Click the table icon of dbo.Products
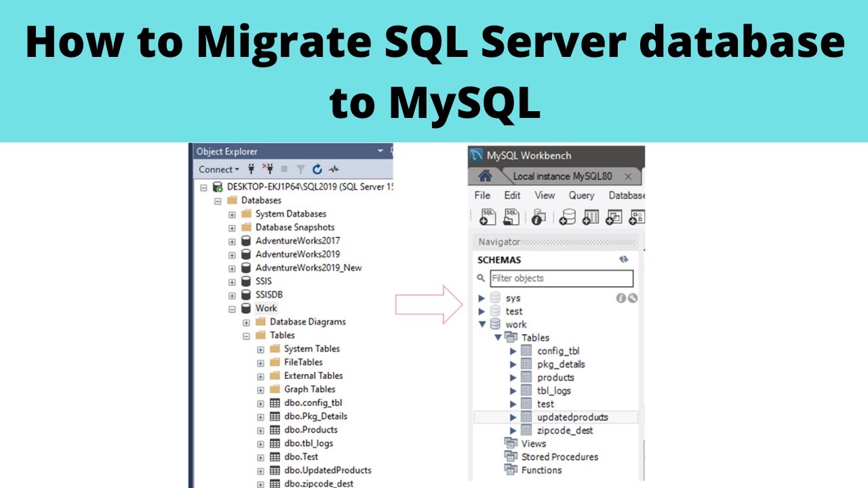This screenshot has width=868, height=488. (275, 430)
